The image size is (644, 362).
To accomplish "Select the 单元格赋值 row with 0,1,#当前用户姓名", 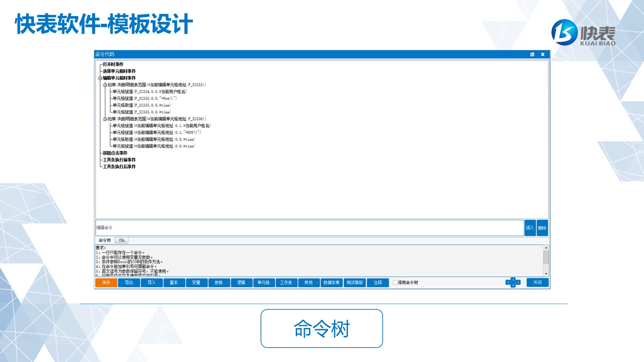I will [162, 126].
